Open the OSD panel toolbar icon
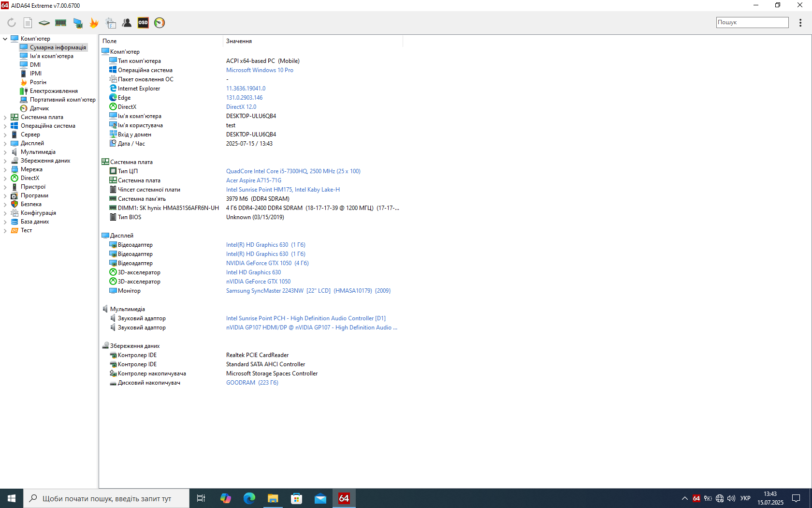 click(x=143, y=23)
